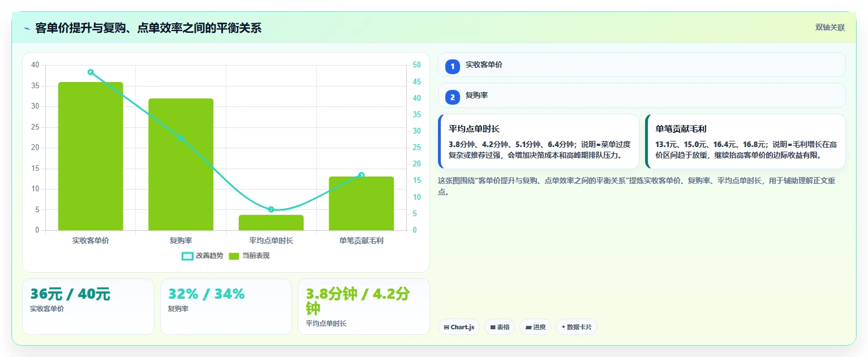Click the line point on 复购率 bar

(x=181, y=138)
